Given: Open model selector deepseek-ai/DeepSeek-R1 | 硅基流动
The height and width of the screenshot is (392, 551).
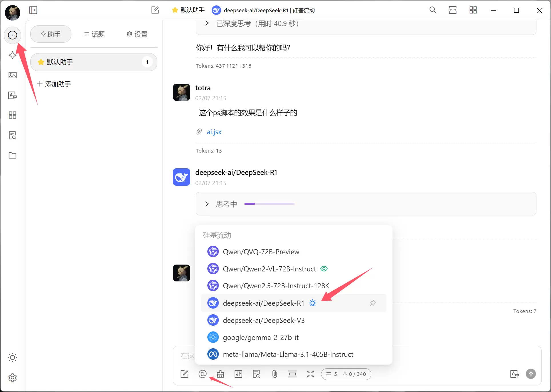Looking at the screenshot, I should click(x=263, y=10).
